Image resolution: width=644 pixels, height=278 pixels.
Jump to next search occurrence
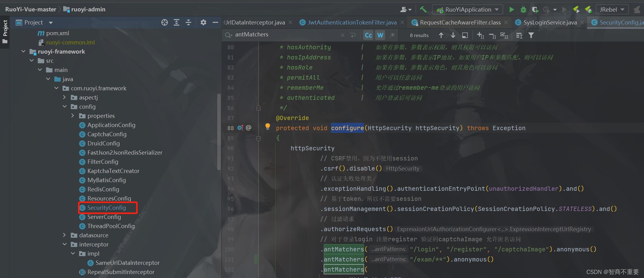click(x=453, y=35)
